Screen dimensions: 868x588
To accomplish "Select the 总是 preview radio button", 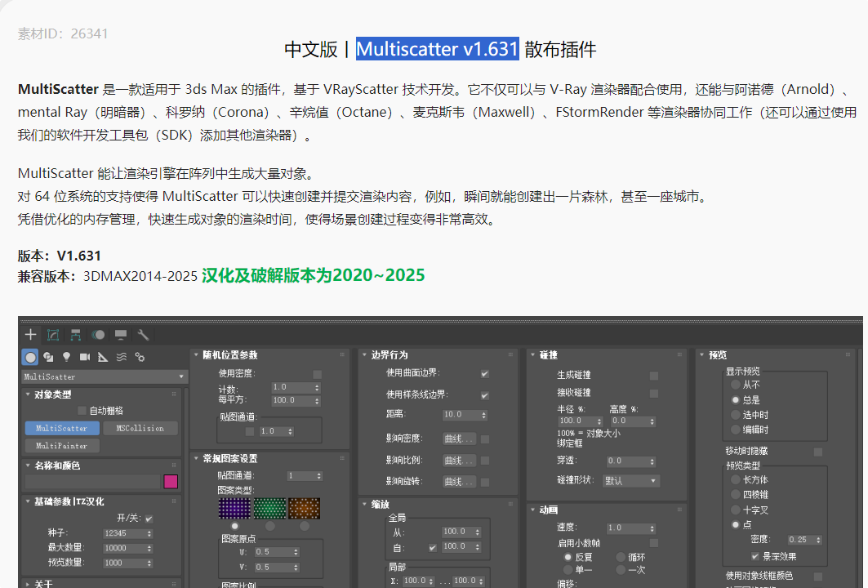I will pyautogui.click(x=736, y=399).
